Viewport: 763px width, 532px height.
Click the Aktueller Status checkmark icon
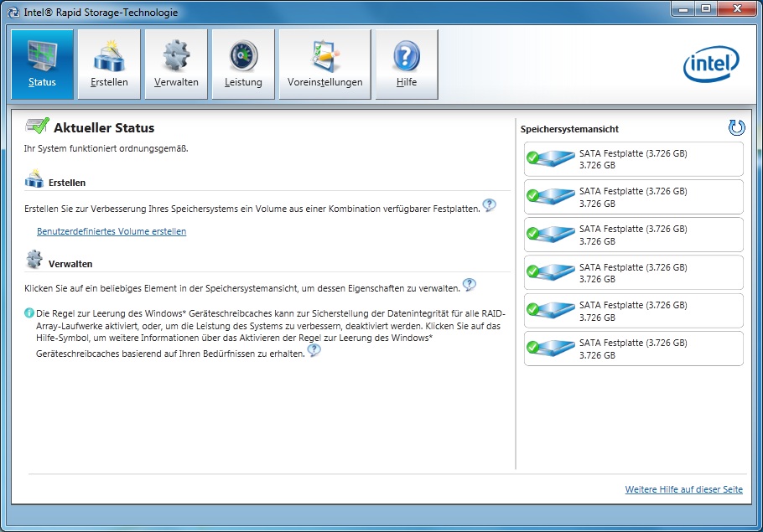tap(37, 126)
